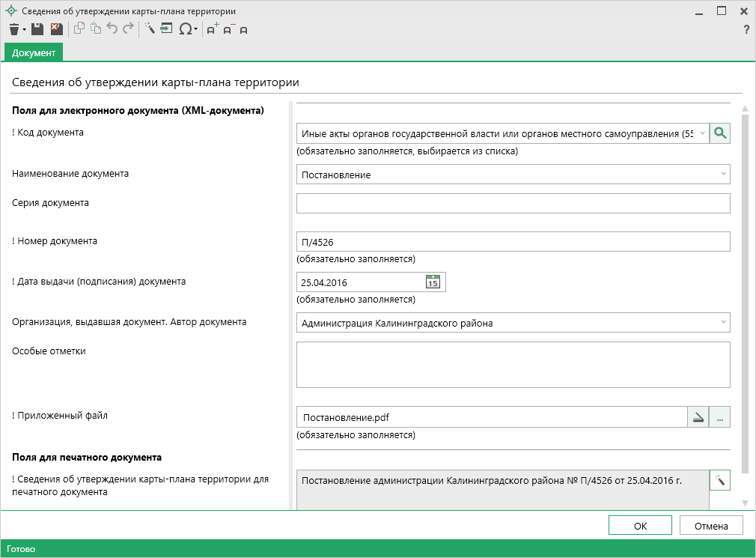Click the magnifier search next to document code
756x558 pixels.
tap(720, 133)
